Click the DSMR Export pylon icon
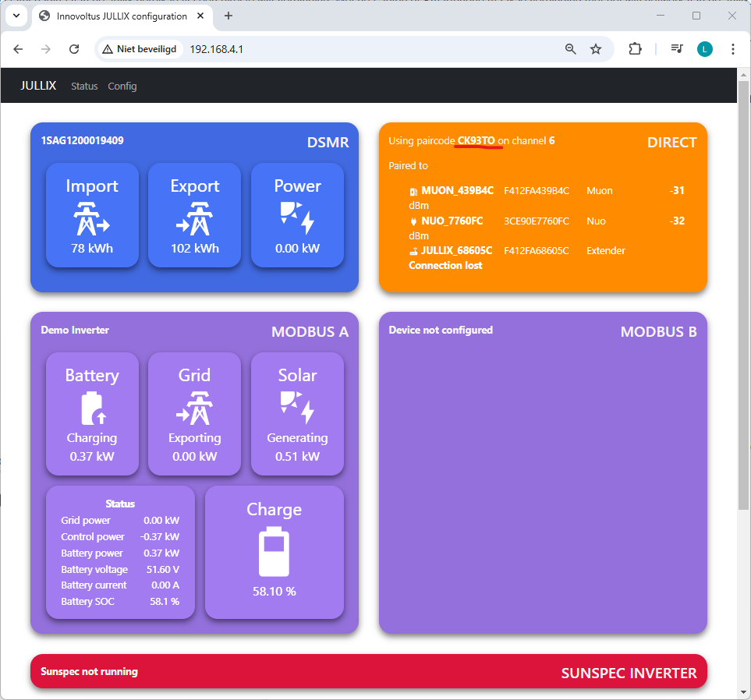The width and height of the screenshot is (751, 700). coord(194,218)
